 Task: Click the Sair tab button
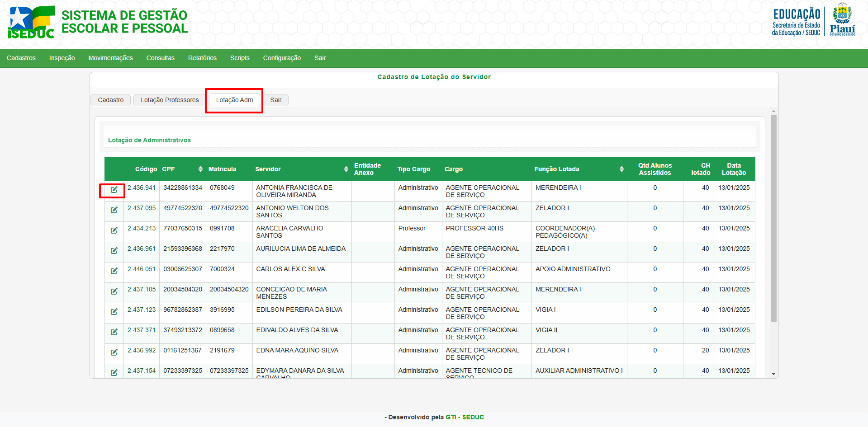tap(275, 100)
